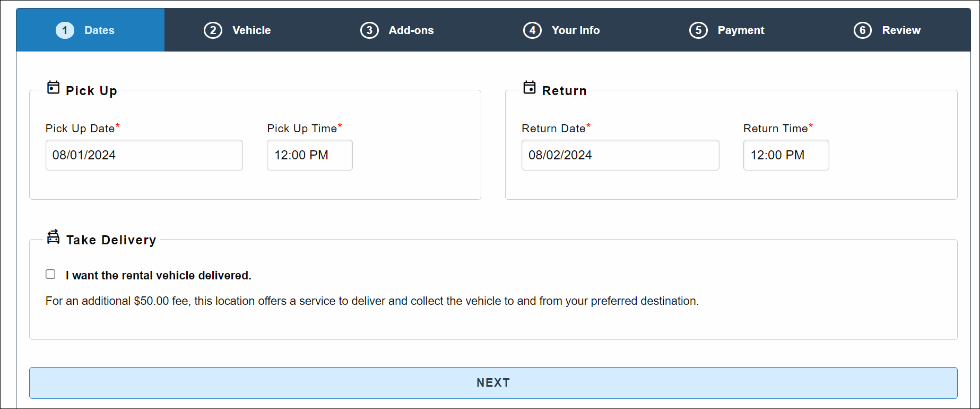Click the step 4 circle icon
Screen dimensions: 980x409
click(x=532, y=30)
